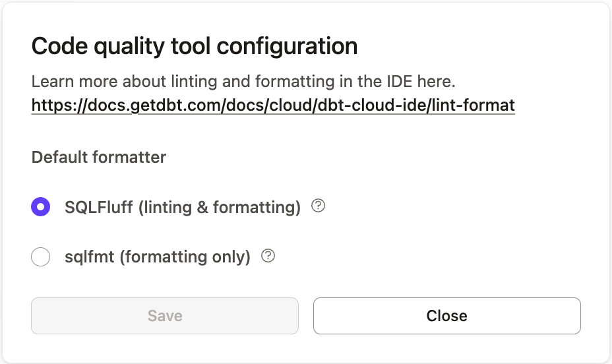Image resolution: width=612 pixels, height=364 pixels.
Task: Click the 'sqlfmt (formatting only)' label text
Action: click(158, 257)
